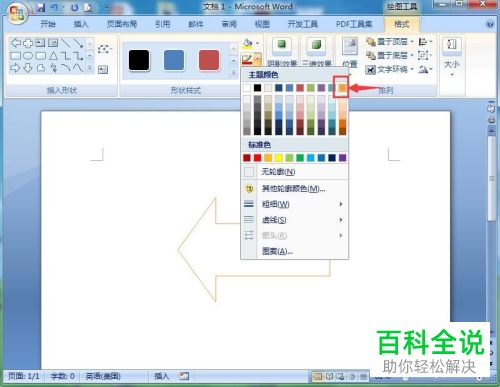Open 置于顶层 dropdown arrow
The width and height of the screenshot is (500, 387).
[x=412, y=42]
